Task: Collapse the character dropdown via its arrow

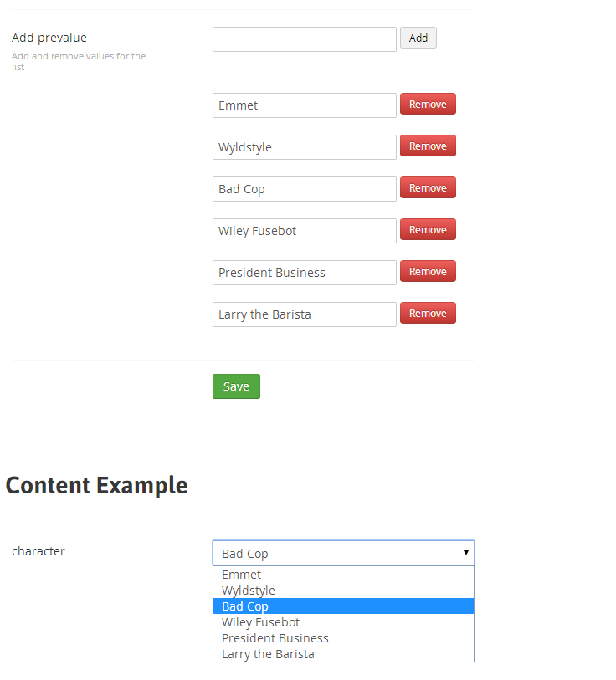Action: 465,553
